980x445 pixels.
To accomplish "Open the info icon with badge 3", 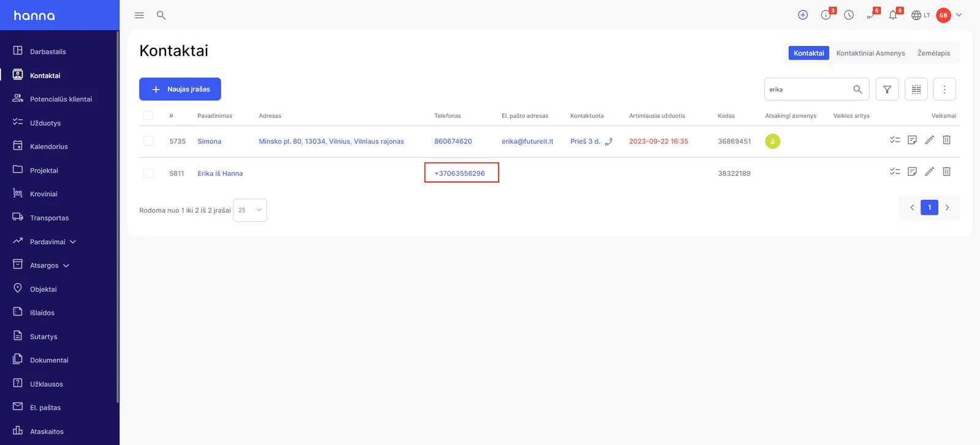I will click(826, 15).
